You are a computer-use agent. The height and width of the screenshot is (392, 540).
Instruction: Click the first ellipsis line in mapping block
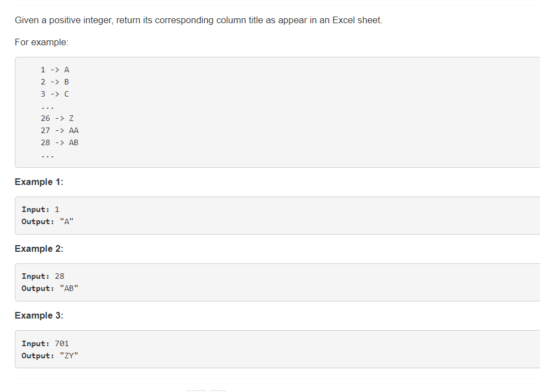coord(47,108)
